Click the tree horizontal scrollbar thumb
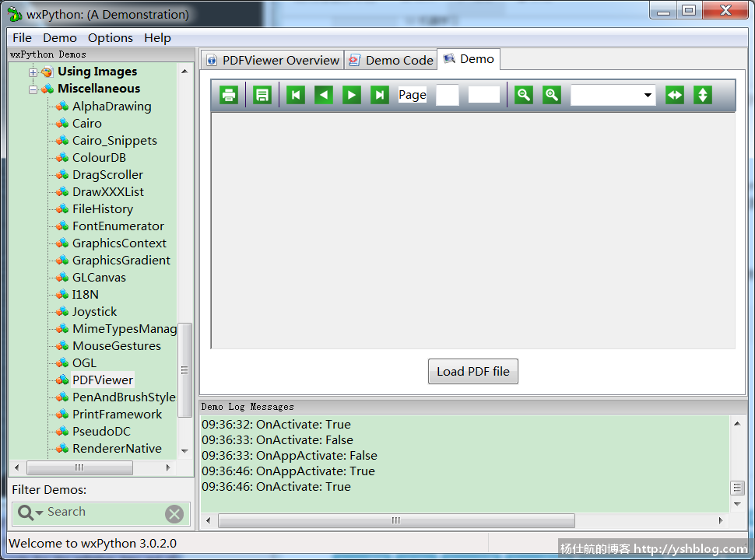Image resolution: width=755 pixels, height=560 pixels. [x=79, y=467]
